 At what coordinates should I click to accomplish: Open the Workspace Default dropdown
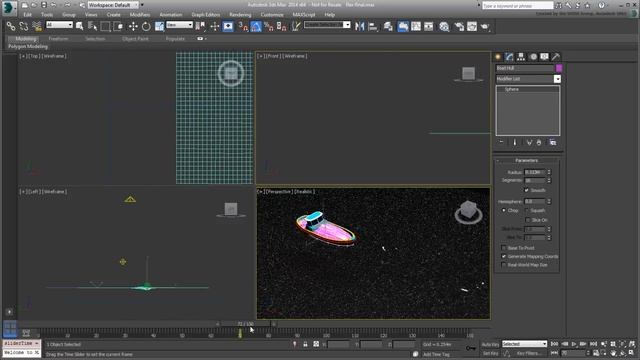(x=113, y=5)
